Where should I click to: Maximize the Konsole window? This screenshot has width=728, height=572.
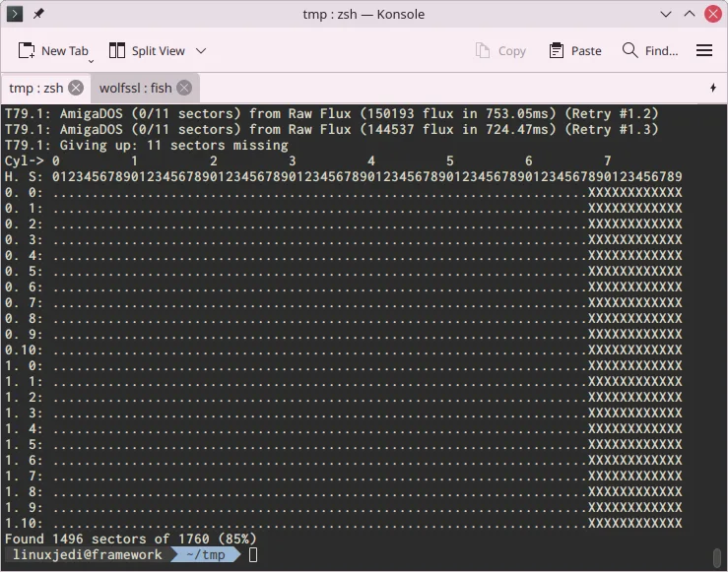[x=690, y=14]
